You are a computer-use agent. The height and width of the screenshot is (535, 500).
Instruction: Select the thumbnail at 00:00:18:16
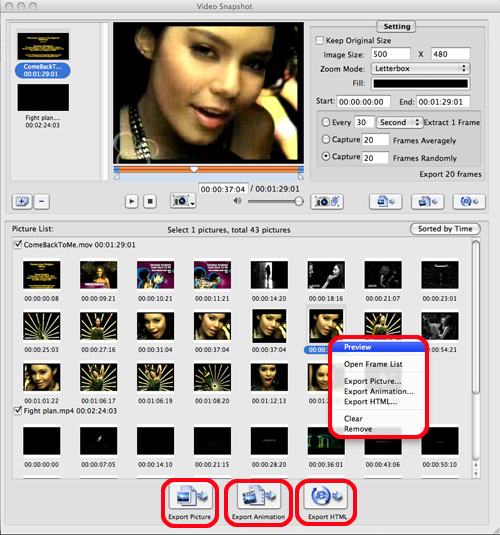pyautogui.click(x=326, y=275)
